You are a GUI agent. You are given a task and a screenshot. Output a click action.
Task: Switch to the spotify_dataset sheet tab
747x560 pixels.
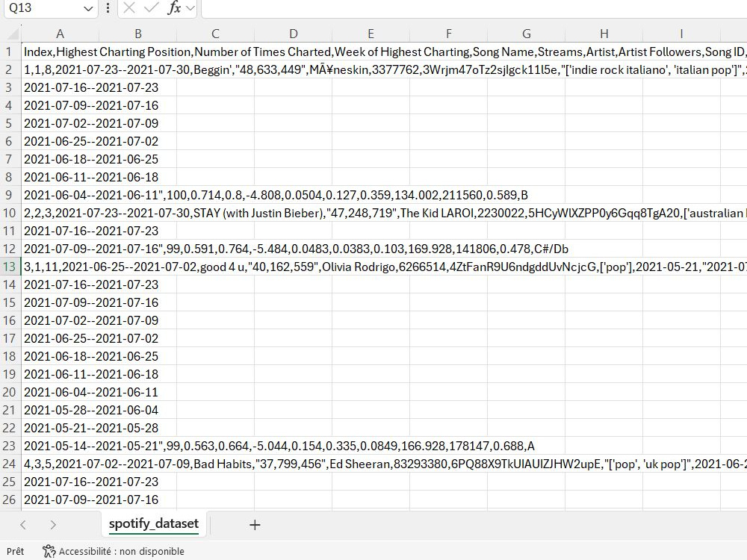click(153, 524)
